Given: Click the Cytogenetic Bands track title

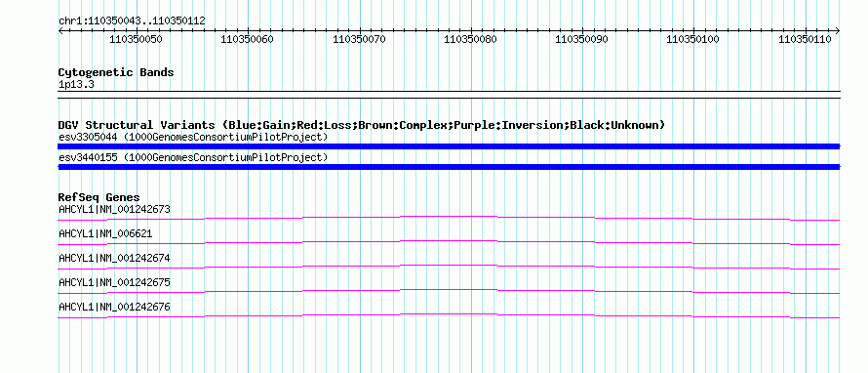Looking at the screenshot, I should (116, 72).
